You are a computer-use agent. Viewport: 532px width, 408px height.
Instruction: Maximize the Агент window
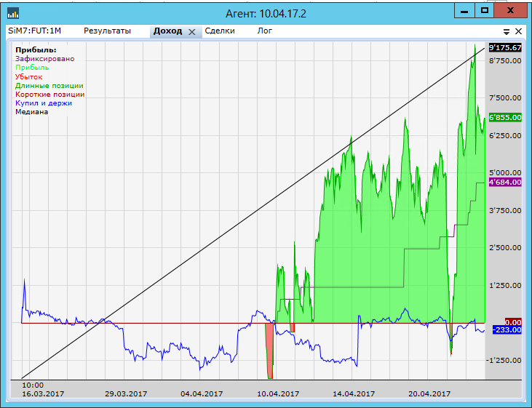click(484, 11)
